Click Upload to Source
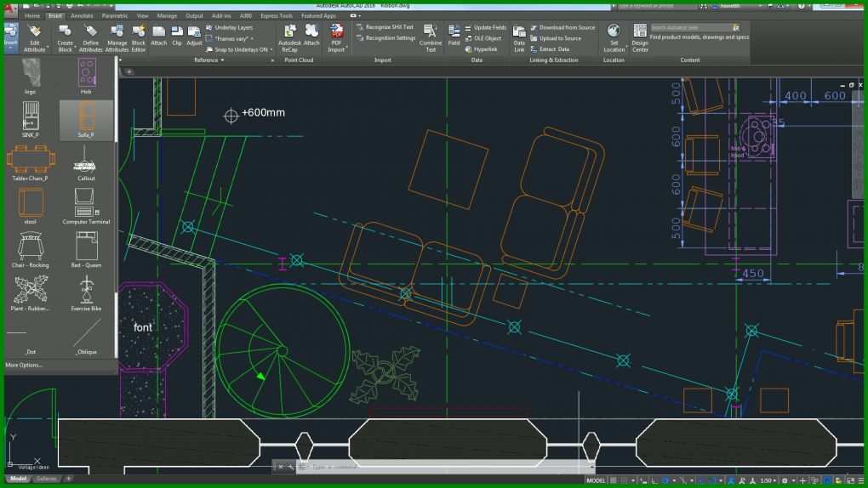The width and height of the screenshot is (868, 488). tap(556, 38)
